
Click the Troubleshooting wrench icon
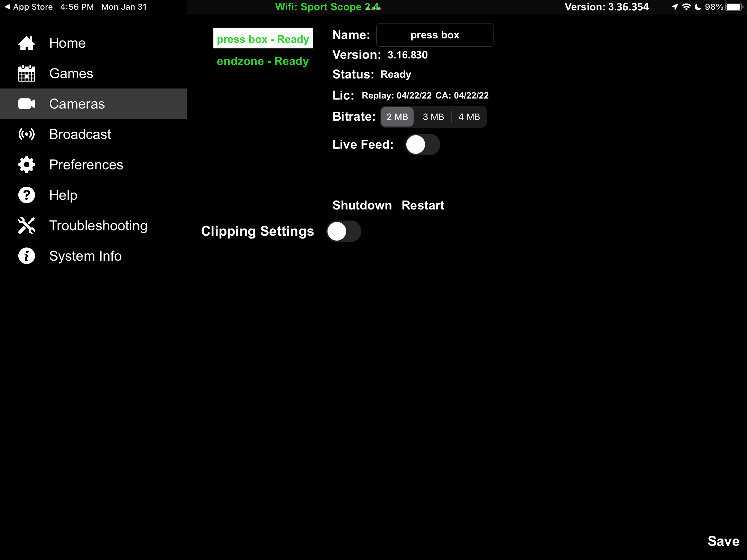[27, 225]
